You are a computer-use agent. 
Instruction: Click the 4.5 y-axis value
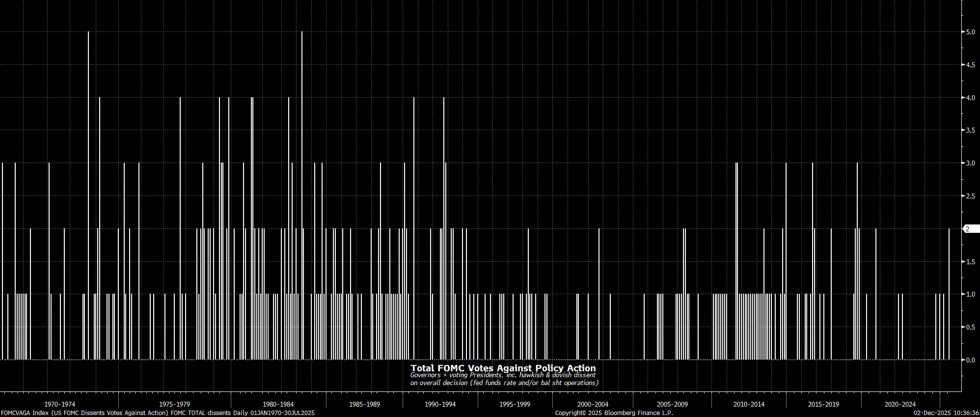point(970,65)
